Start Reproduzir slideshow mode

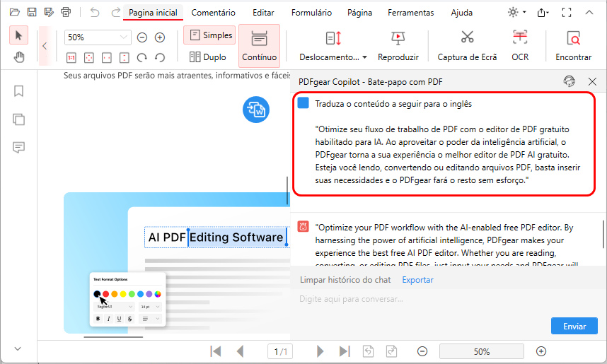(398, 46)
